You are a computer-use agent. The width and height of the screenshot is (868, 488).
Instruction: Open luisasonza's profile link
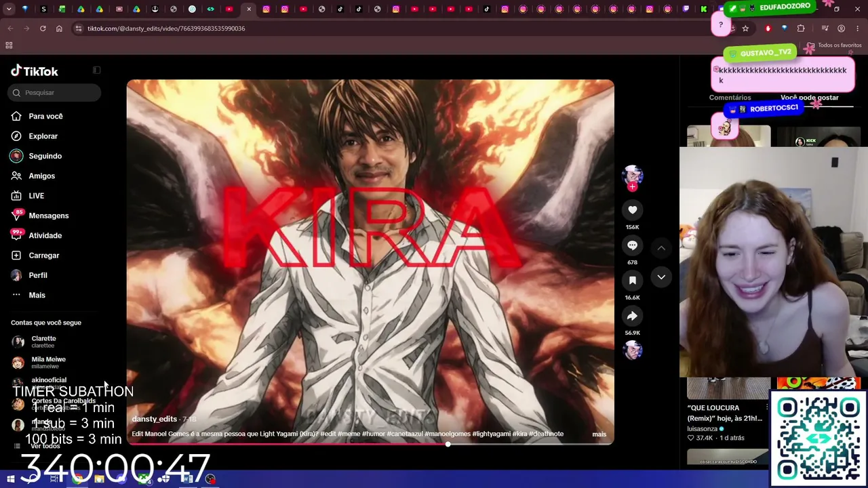click(x=703, y=429)
